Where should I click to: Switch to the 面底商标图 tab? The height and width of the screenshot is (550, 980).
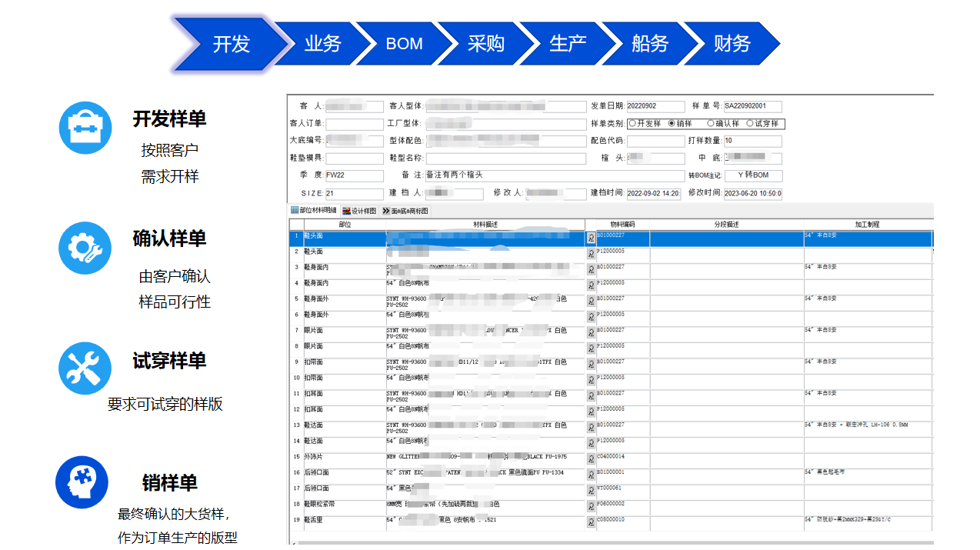(405, 211)
